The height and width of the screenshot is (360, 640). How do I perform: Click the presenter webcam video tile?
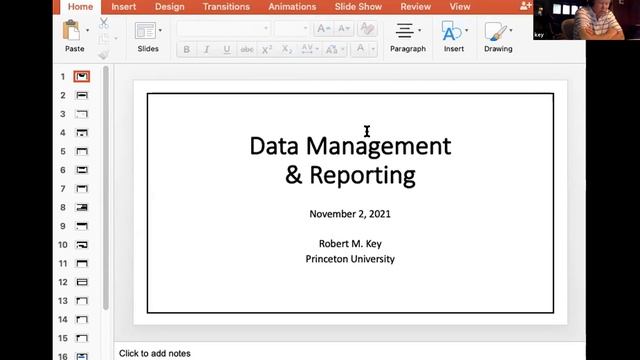tap(586, 20)
